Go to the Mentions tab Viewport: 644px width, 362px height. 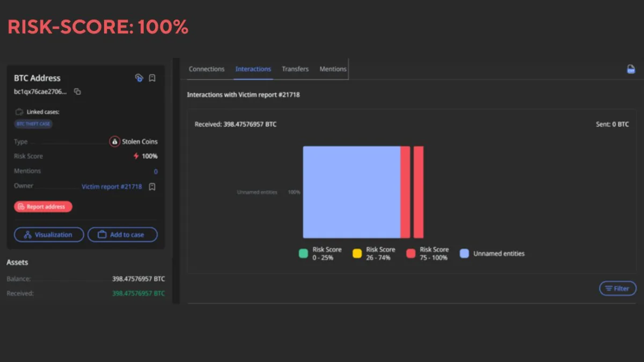coord(333,69)
